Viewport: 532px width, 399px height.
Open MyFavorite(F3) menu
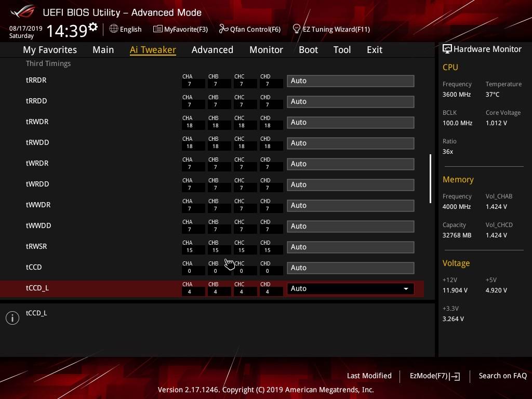(186, 29)
